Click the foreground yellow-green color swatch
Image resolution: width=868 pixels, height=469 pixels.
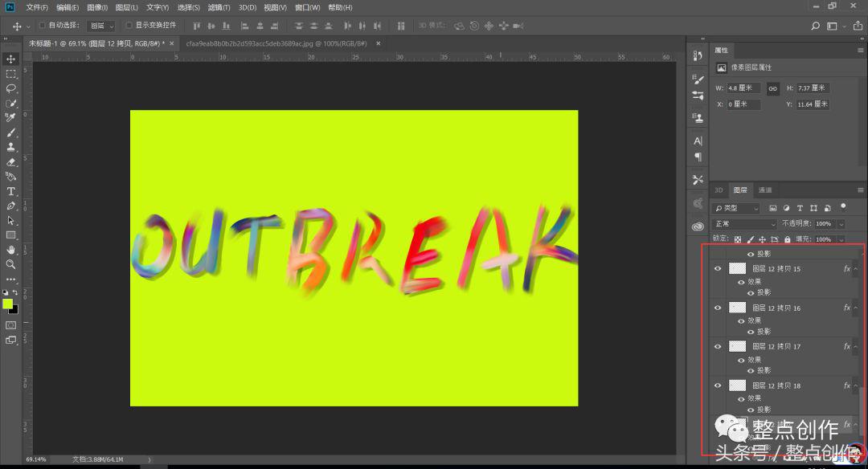tap(7, 304)
